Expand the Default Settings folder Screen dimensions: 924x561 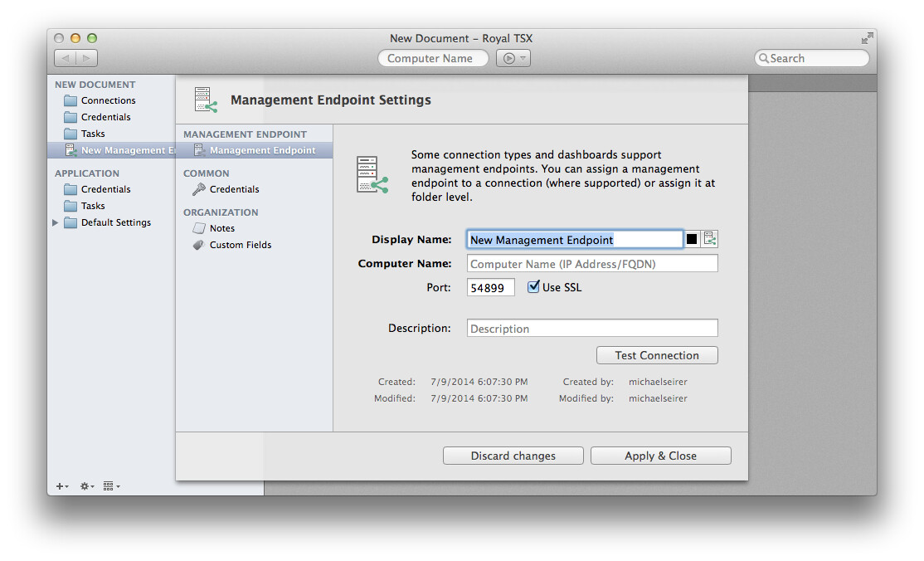(x=56, y=222)
